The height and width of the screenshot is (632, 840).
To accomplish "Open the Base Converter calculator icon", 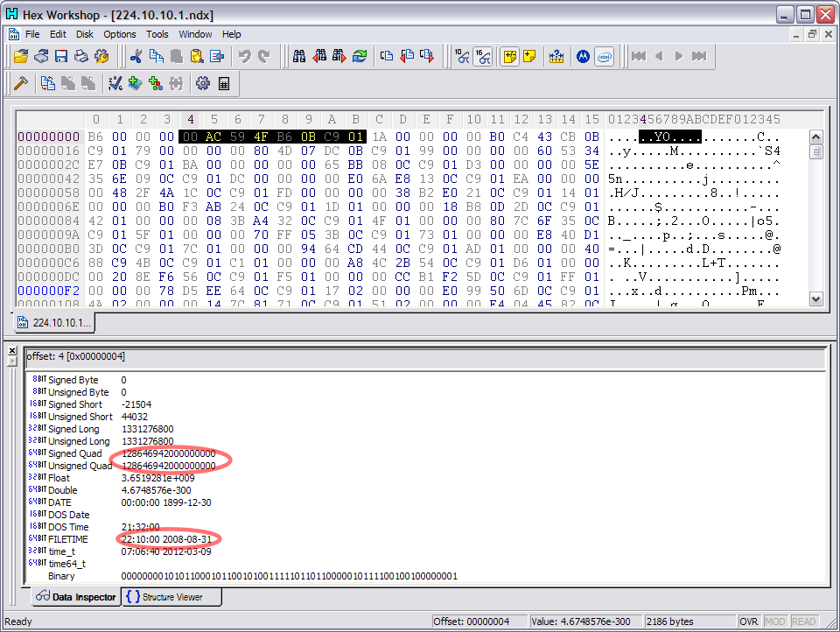I will point(224,83).
